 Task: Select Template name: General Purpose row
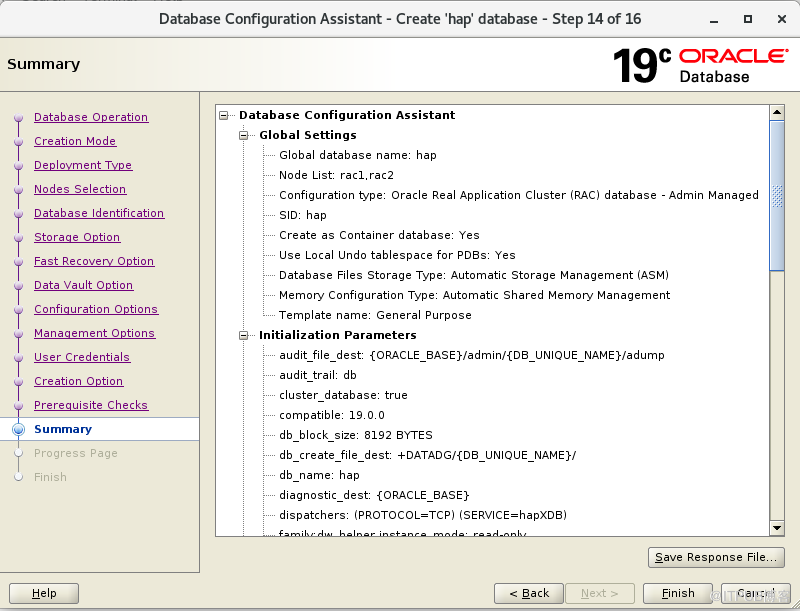pyautogui.click(x=375, y=315)
